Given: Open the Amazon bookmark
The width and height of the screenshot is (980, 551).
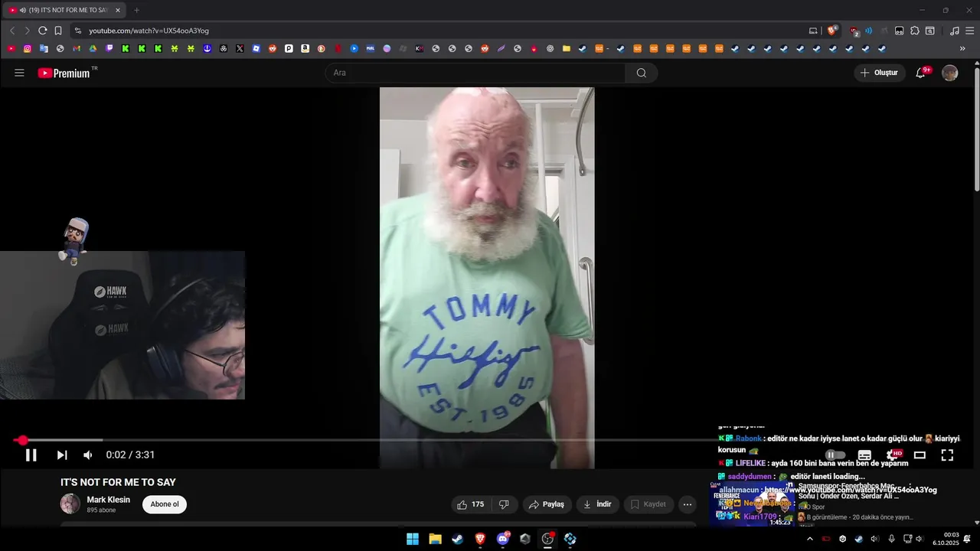Looking at the screenshot, I should click(x=305, y=48).
